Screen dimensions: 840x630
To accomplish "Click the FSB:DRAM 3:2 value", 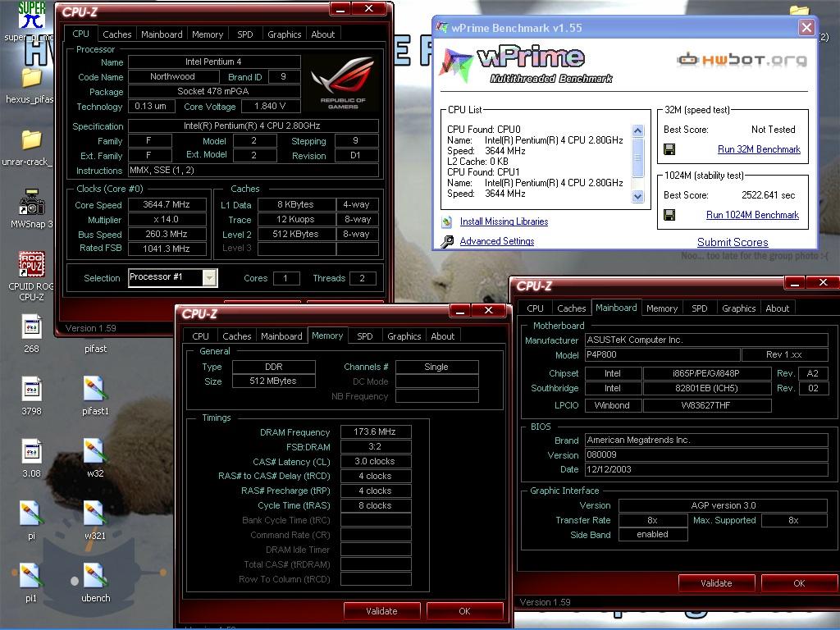I will pyautogui.click(x=375, y=447).
